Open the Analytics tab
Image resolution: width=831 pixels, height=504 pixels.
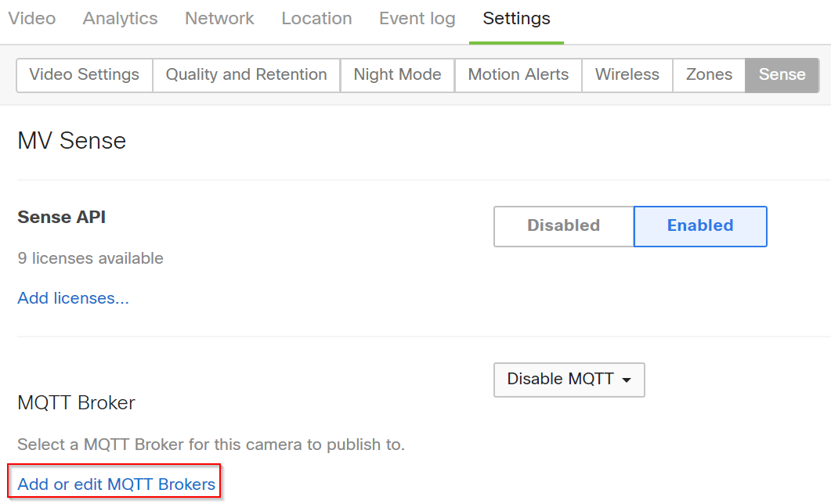point(119,18)
